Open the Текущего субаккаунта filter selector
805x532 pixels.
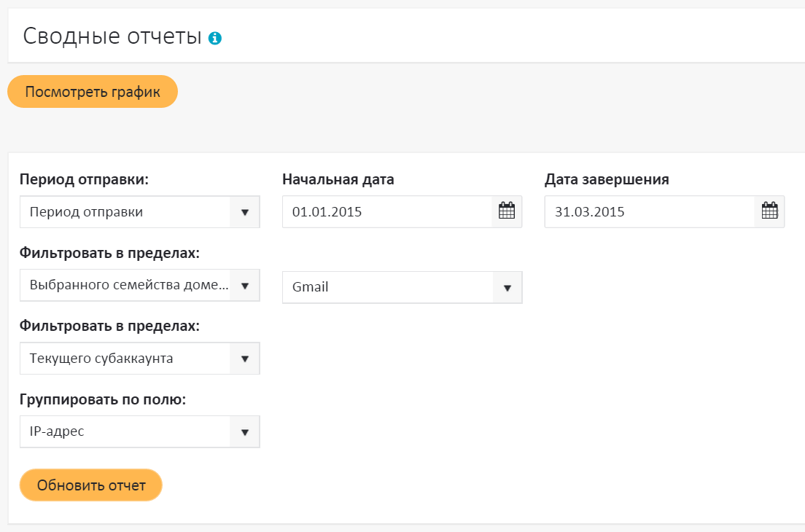click(x=124, y=359)
